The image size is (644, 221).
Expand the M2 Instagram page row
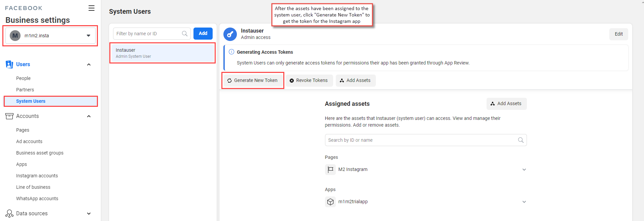tap(524, 170)
